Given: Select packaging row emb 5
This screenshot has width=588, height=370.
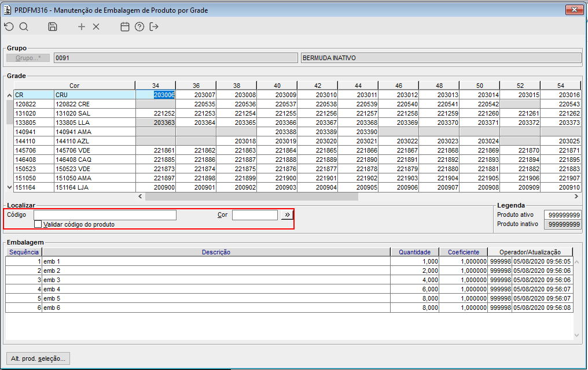Looking at the screenshot, I should click(x=289, y=298).
